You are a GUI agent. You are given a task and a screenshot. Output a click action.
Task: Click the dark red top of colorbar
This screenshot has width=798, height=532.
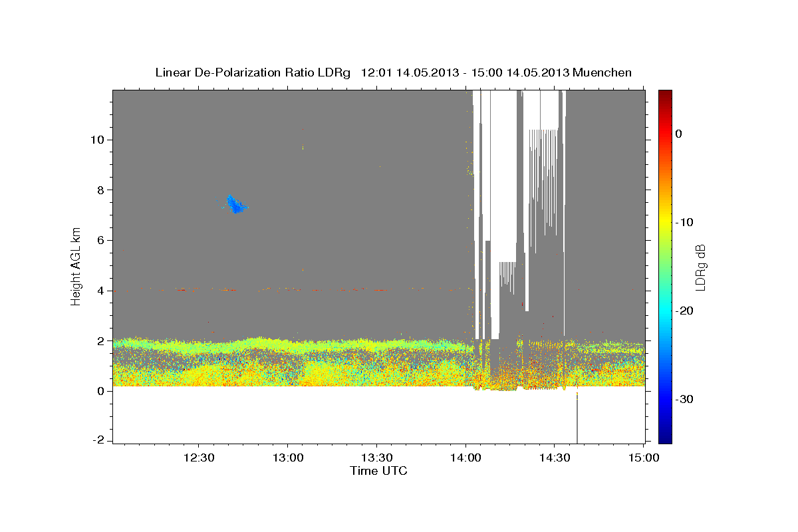pos(665,96)
